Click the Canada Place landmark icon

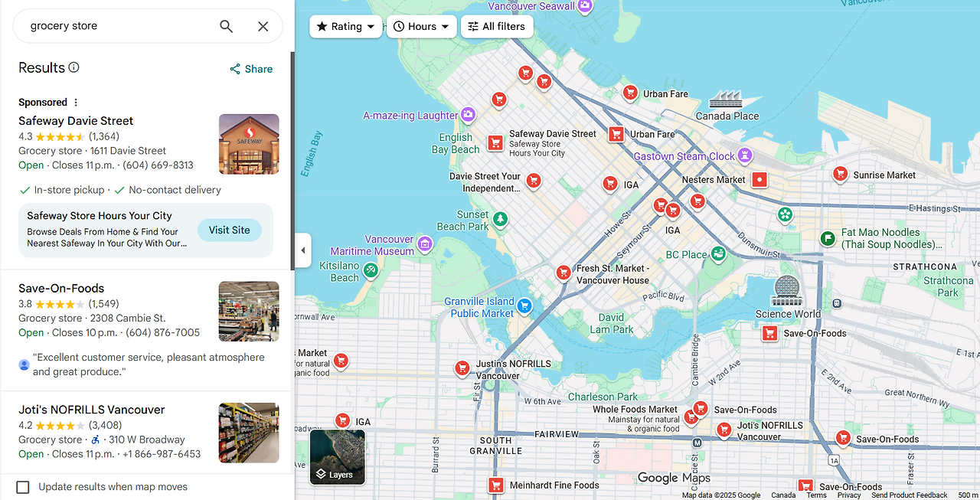coord(726,99)
